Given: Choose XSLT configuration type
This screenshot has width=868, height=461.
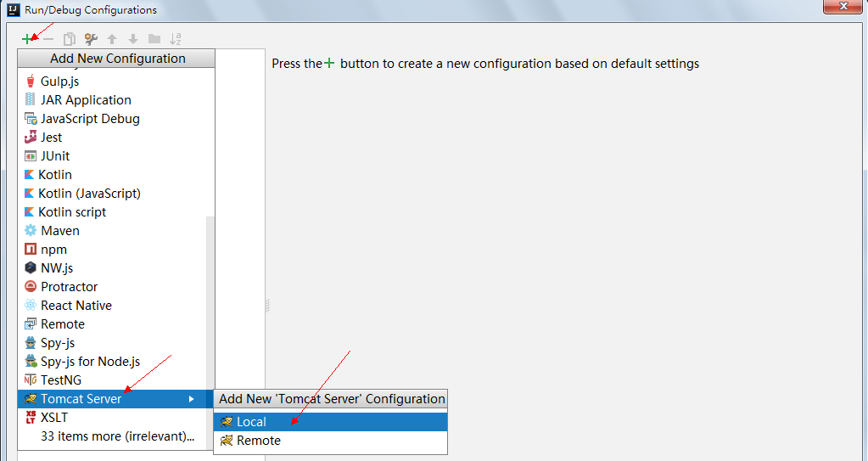Looking at the screenshot, I should 112,417.
